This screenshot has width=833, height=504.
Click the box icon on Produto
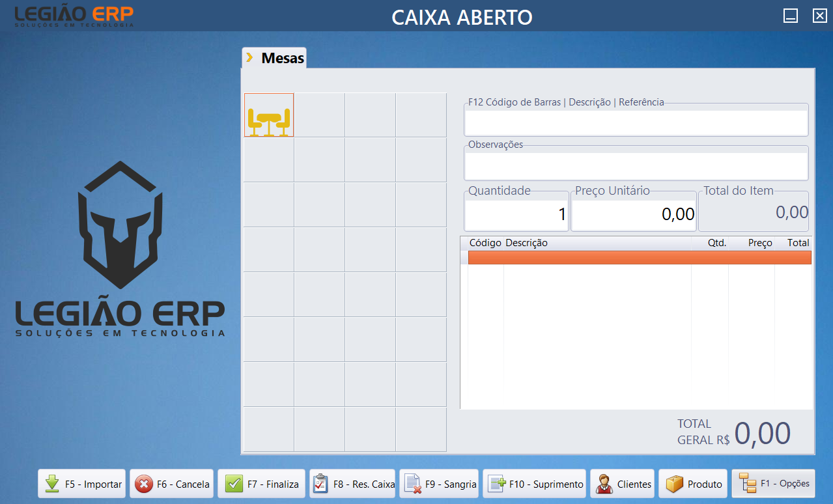point(675,484)
